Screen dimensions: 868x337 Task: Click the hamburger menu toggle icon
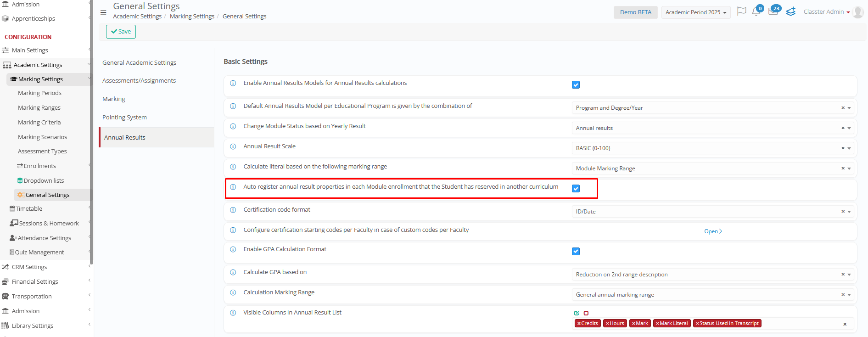[103, 13]
